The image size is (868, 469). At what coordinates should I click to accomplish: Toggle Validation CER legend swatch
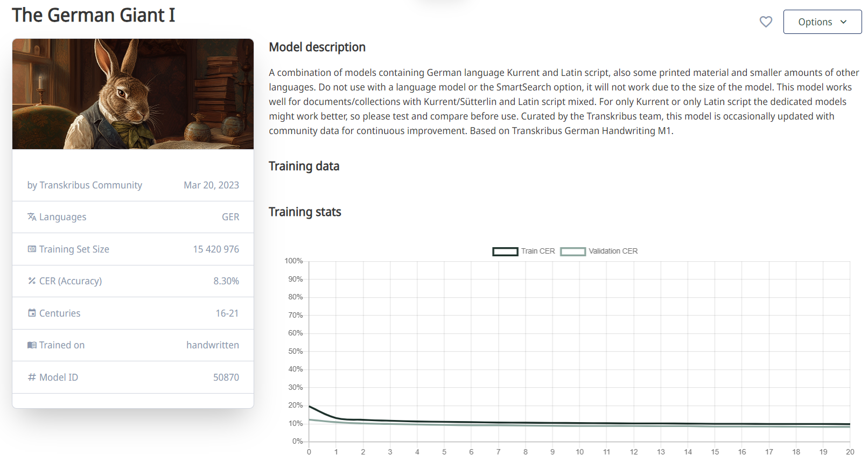pos(573,251)
